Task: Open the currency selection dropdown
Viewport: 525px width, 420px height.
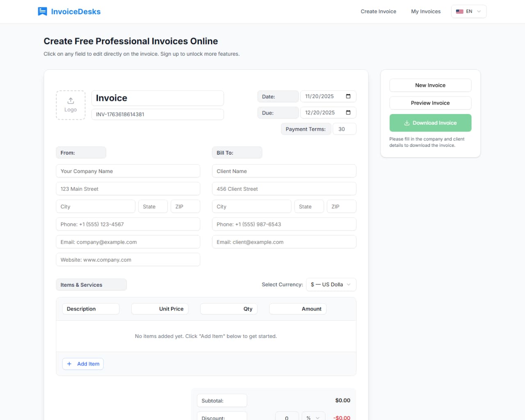Action: (x=331, y=284)
